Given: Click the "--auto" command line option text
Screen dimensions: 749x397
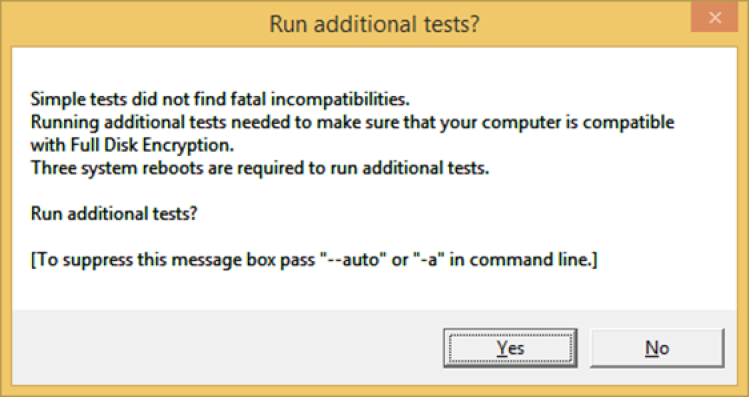Looking at the screenshot, I should point(353,259).
